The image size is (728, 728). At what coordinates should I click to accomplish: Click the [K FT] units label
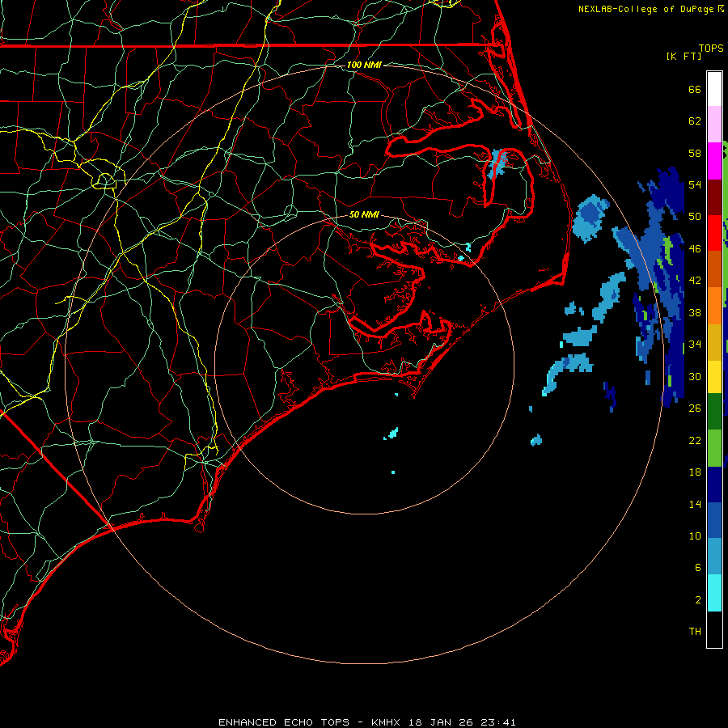(684, 56)
